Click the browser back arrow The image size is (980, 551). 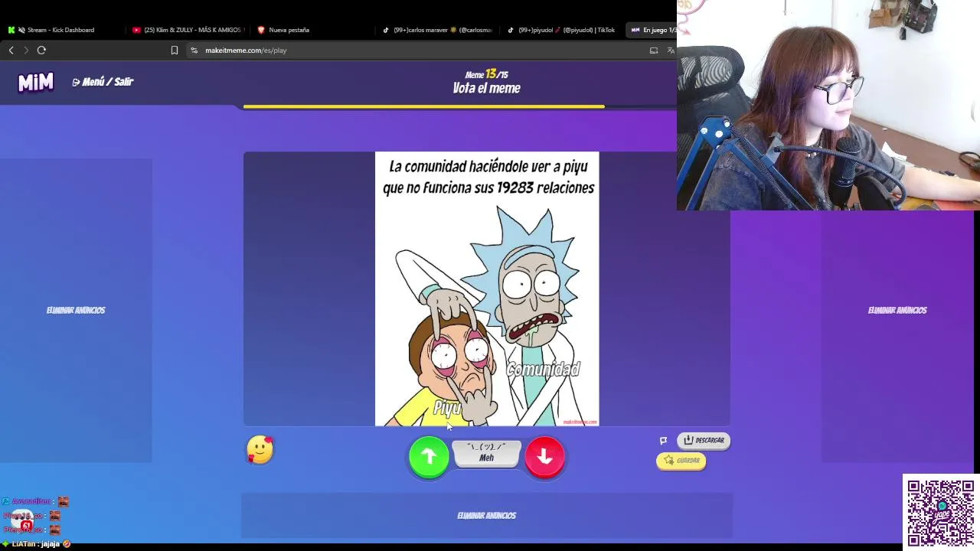(x=11, y=51)
